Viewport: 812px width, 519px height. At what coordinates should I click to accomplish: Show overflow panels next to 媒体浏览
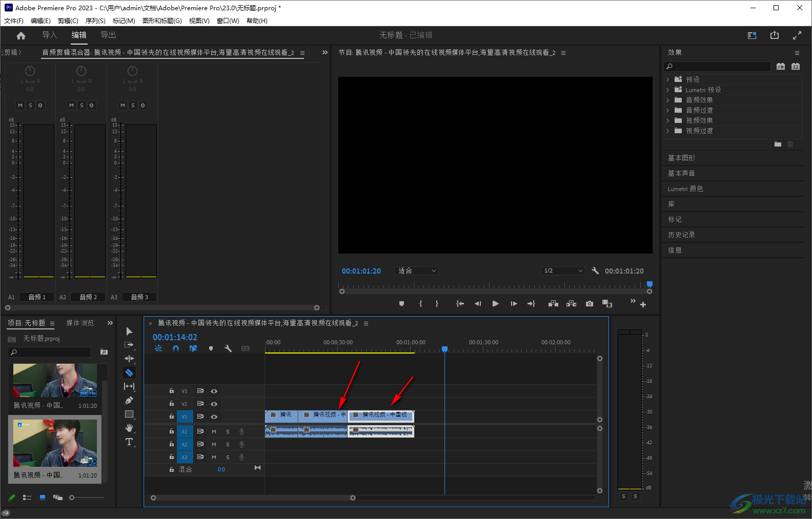[110, 323]
